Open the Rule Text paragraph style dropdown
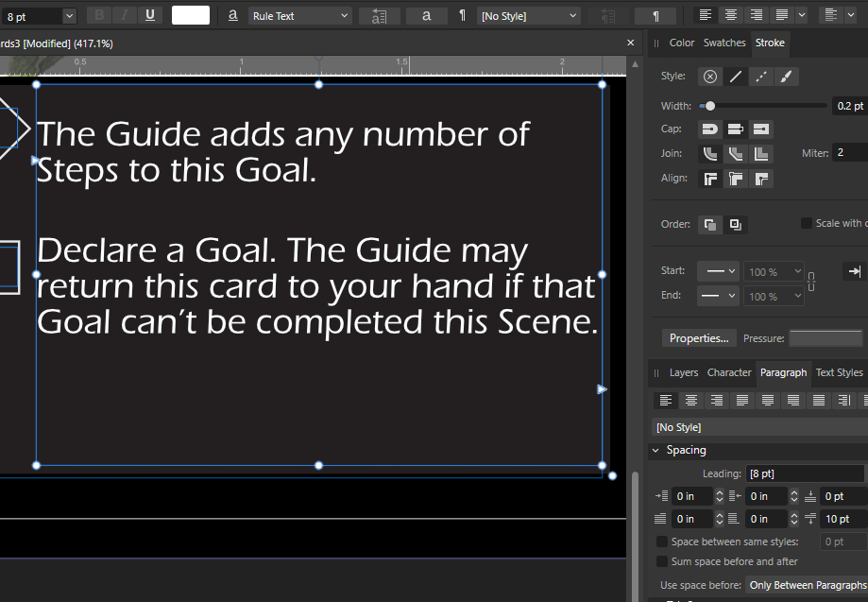 pos(300,15)
